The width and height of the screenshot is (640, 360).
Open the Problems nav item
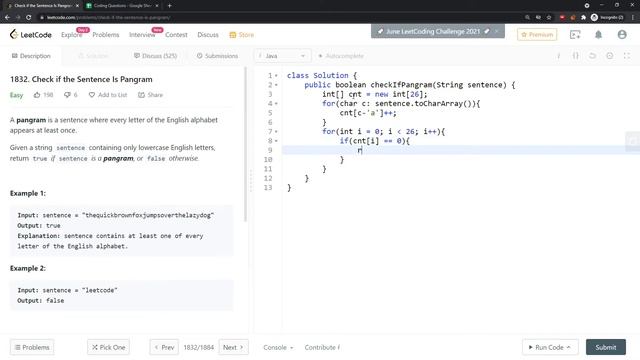[106, 35]
